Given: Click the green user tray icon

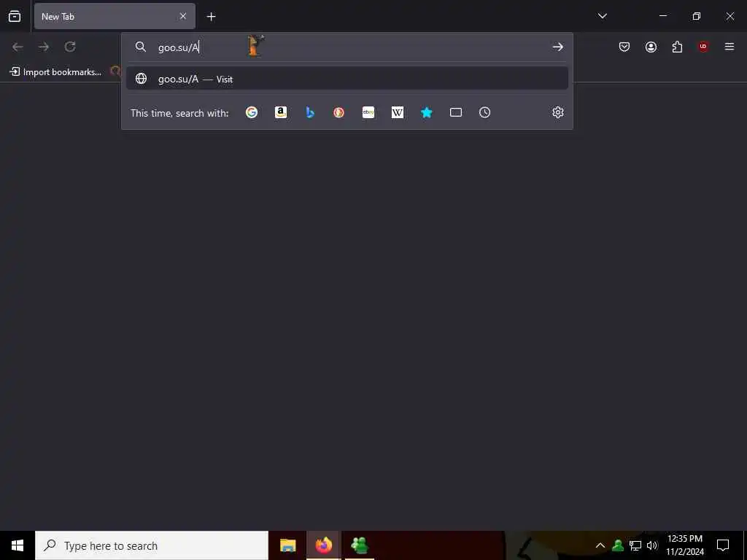Looking at the screenshot, I should 618,545.
